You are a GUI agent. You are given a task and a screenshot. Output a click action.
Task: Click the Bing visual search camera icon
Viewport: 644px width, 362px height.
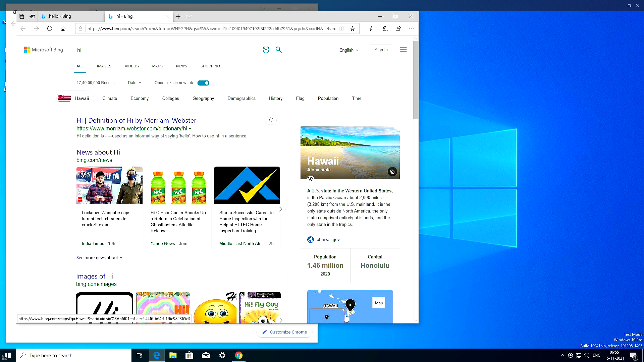(x=266, y=50)
